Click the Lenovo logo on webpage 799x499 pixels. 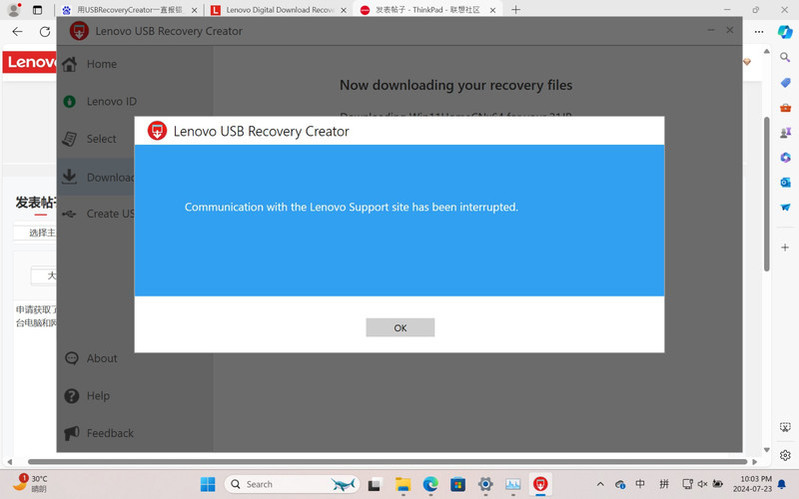[30, 62]
